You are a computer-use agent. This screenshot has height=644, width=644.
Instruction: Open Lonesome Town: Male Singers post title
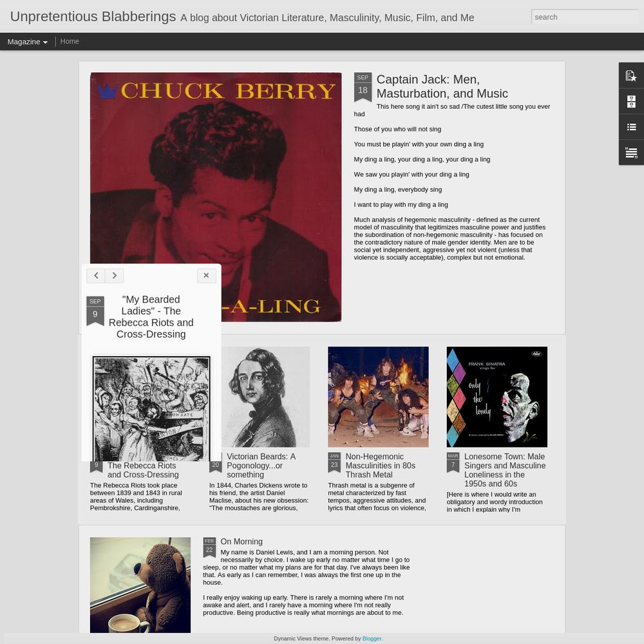[x=505, y=470]
